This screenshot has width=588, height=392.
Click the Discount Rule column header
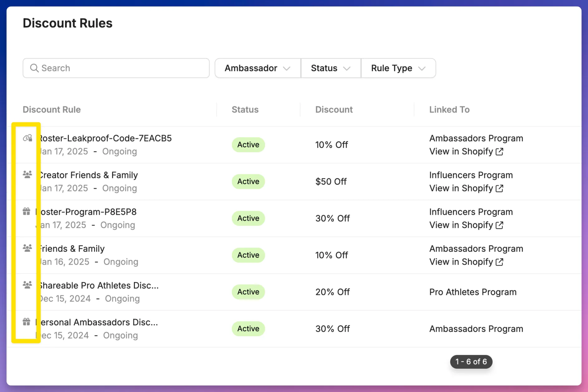[52, 109]
